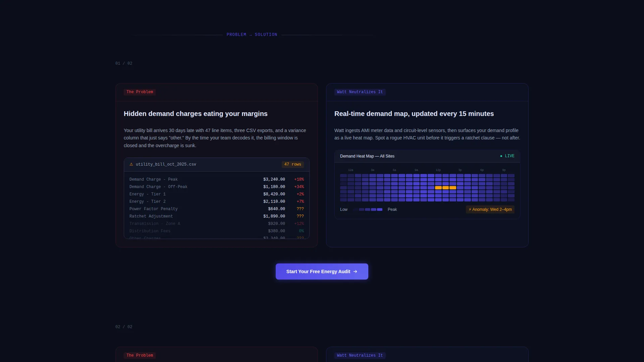Click The Problem badge in the 02 / 02 card
Screen dimensions: 644x362
click(140, 356)
